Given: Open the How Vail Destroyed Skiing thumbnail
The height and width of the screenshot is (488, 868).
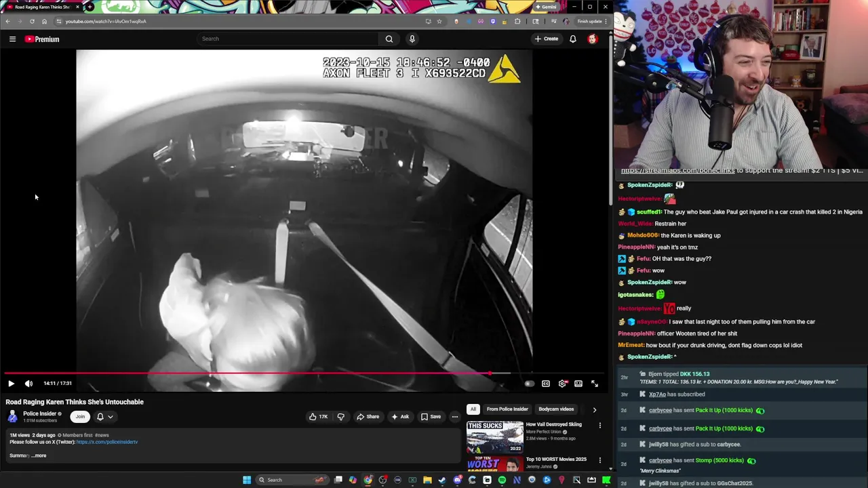Looking at the screenshot, I should pyautogui.click(x=495, y=438).
